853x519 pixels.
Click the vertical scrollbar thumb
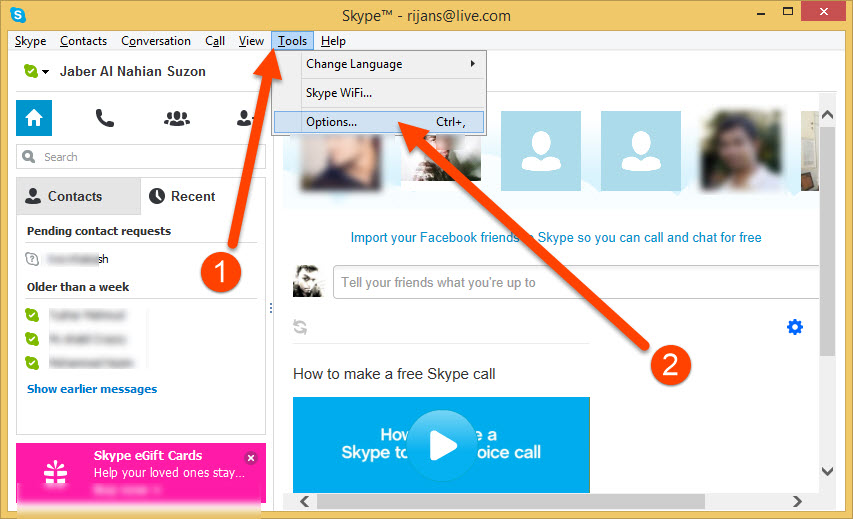[827, 242]
